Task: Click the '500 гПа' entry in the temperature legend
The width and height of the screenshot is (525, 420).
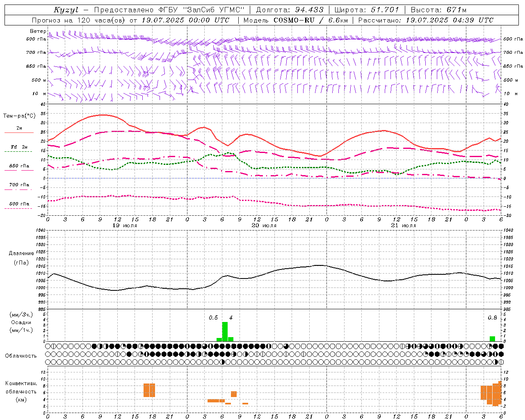Action: (x=19, y=204)
